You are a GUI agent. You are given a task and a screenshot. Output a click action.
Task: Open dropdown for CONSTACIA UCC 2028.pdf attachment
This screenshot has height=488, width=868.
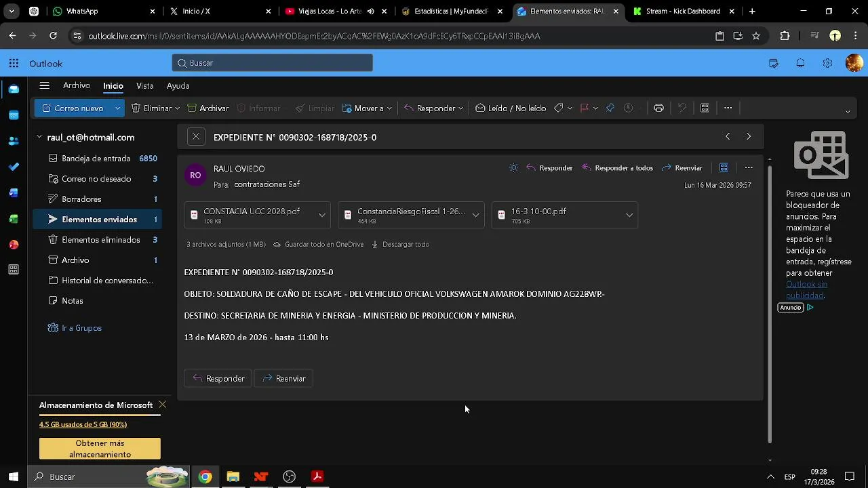point(322,216)
